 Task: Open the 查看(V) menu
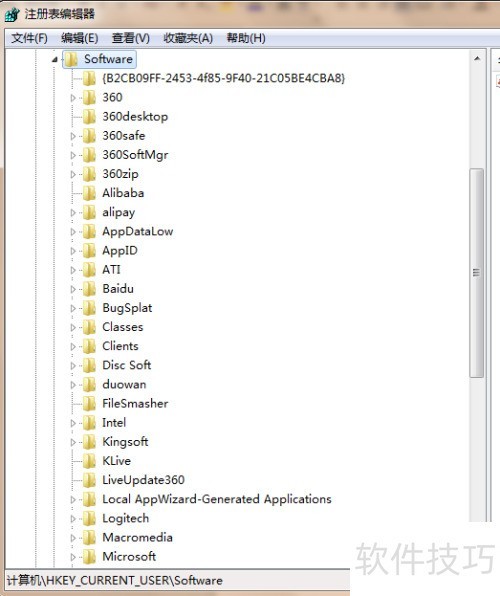point(130,38)
